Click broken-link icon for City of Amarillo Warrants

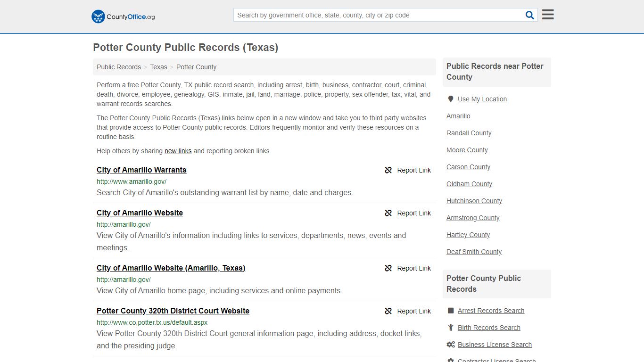pos(388,170)
